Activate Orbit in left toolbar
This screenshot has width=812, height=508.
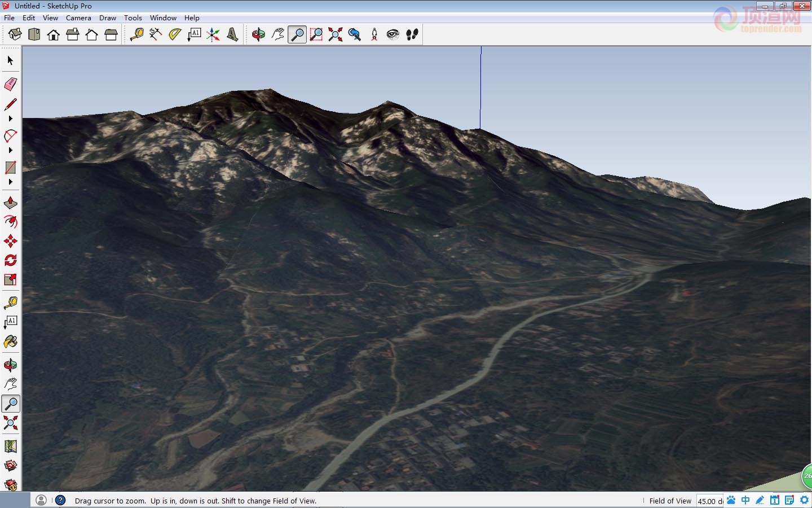[11, 365]
